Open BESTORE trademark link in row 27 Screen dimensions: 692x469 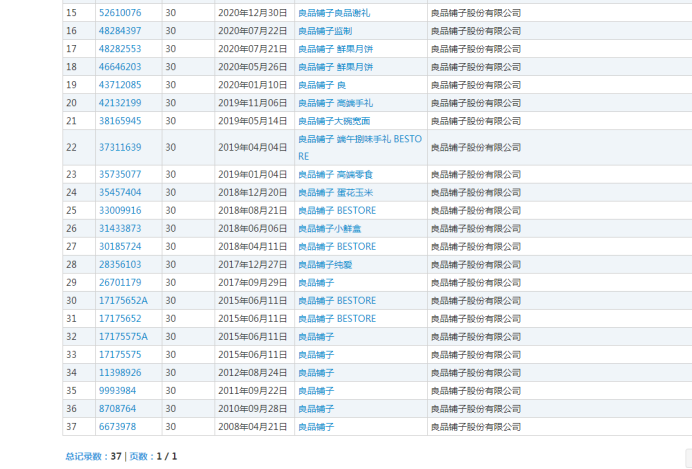click(337, 247)
